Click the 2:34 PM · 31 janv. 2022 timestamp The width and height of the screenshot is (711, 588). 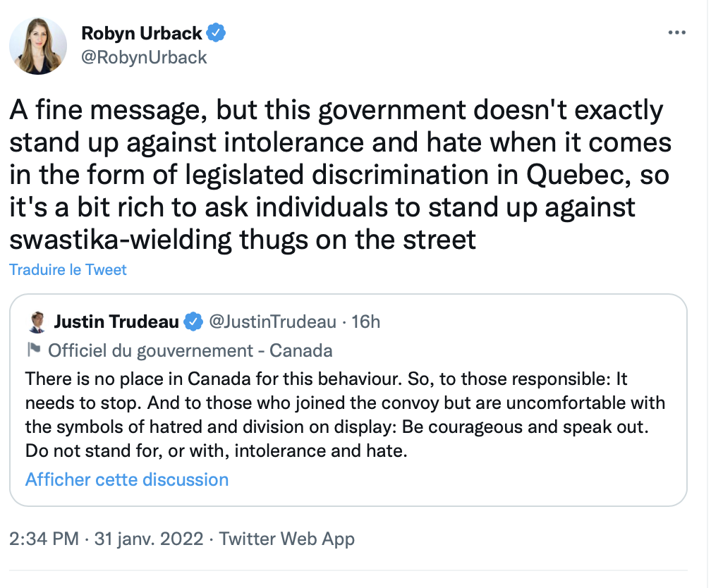(106, 539)
